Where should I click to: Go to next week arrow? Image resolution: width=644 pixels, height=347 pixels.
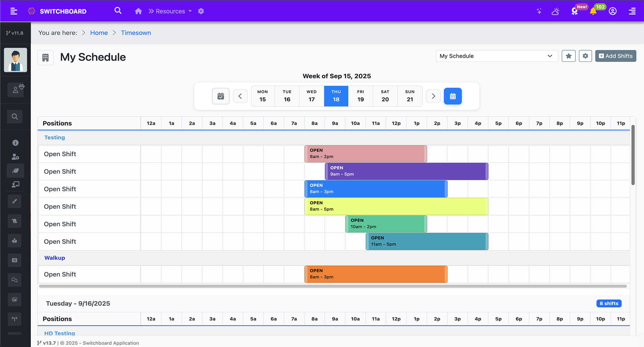(433, 96)
